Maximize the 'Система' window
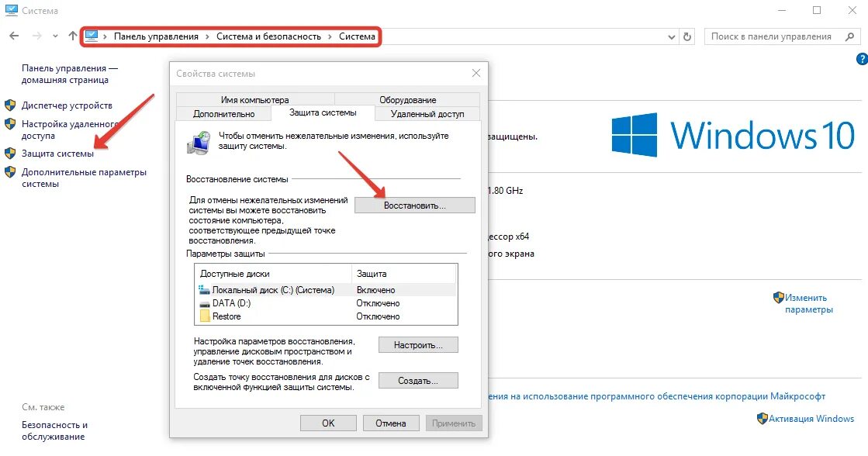This screenshot has height=456, width=868. pyautogui.click(x=817, y=11)
